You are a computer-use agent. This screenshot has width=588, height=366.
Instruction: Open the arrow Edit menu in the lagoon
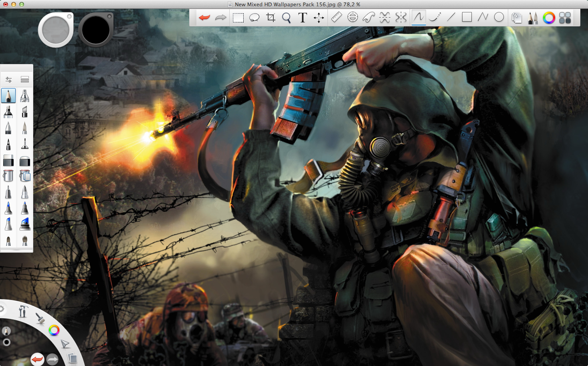coord(65,344)
